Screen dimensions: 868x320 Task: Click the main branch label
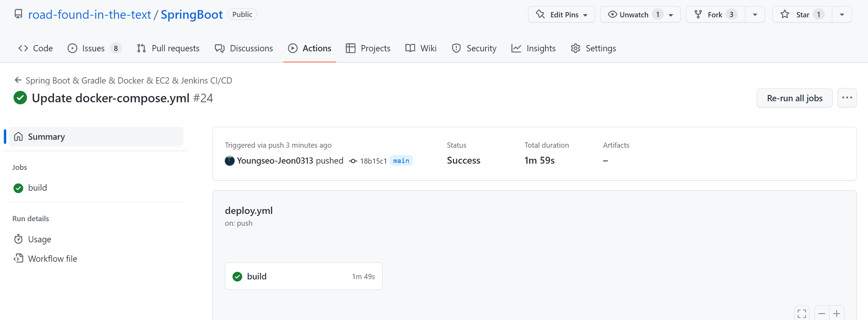click(x=401, y=161)
